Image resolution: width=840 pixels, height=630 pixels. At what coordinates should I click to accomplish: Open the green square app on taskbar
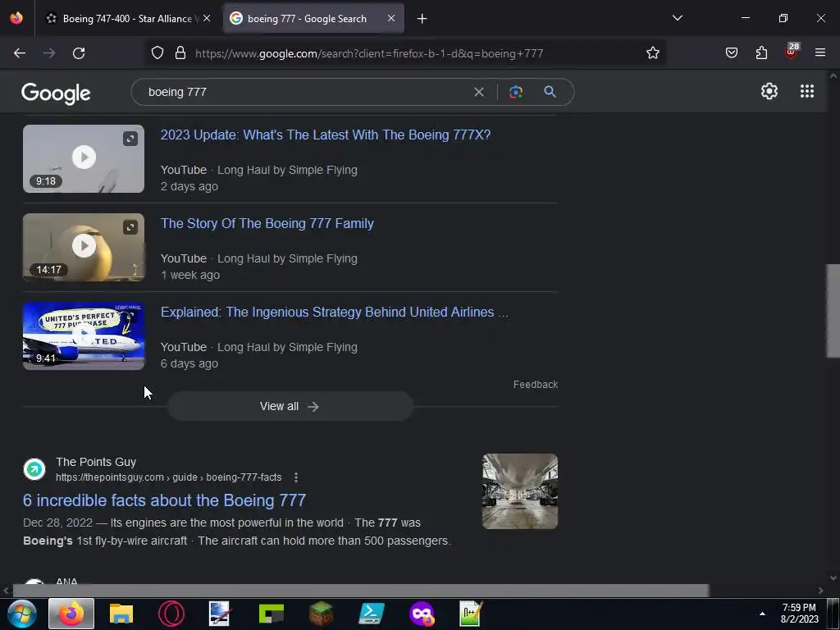(271, 614)
